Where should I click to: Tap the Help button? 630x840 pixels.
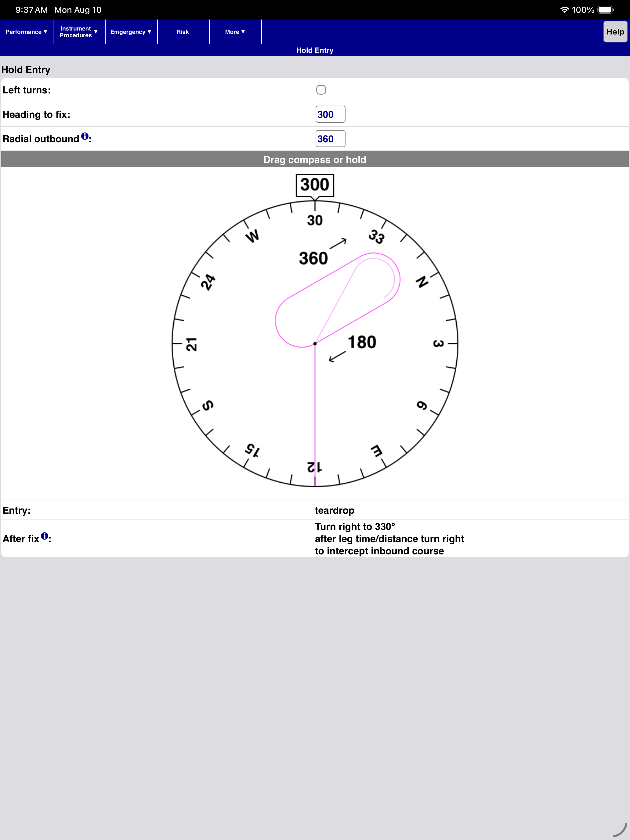tap(615, 32)
